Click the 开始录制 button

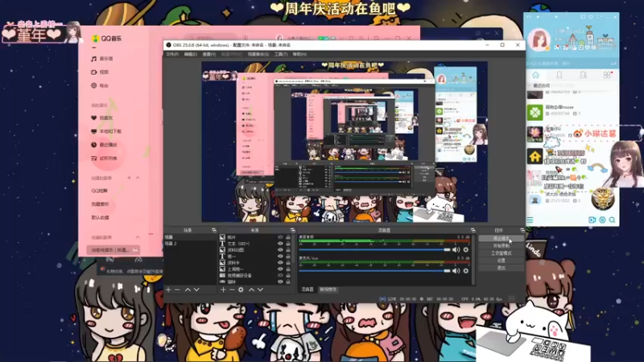tap(501, 246)
